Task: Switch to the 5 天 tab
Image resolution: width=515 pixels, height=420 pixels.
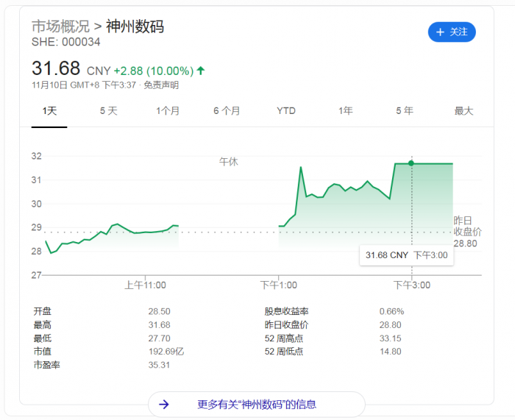Action: [108, 111]
